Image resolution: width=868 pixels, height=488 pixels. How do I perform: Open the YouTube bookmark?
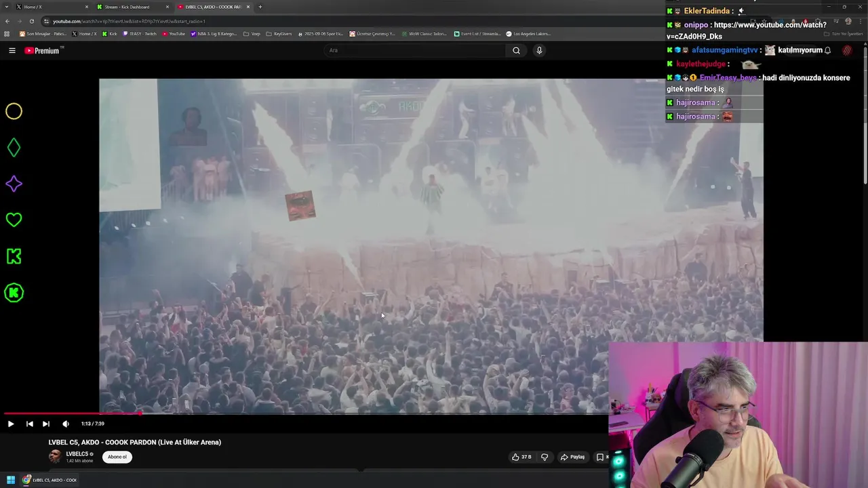coord(174,33)
